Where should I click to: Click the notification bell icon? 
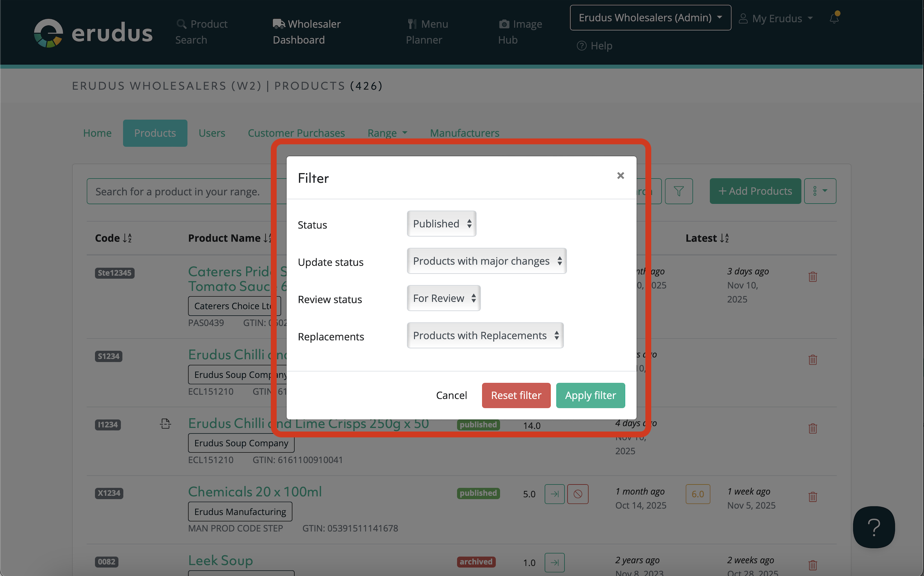[x=834, y=18]
